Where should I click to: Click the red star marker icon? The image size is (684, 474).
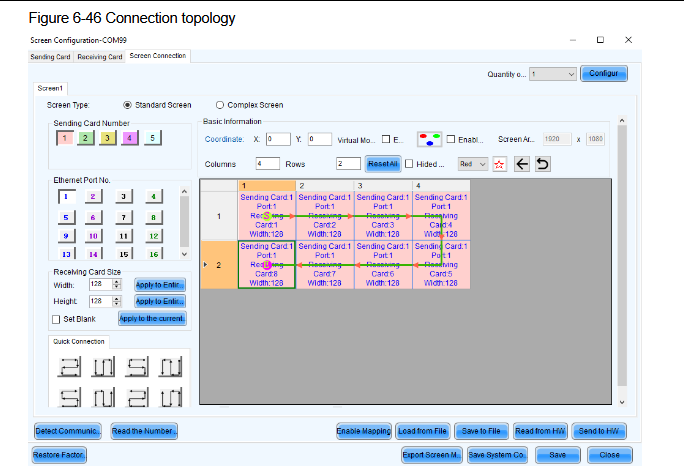click(x=499, y=164)
